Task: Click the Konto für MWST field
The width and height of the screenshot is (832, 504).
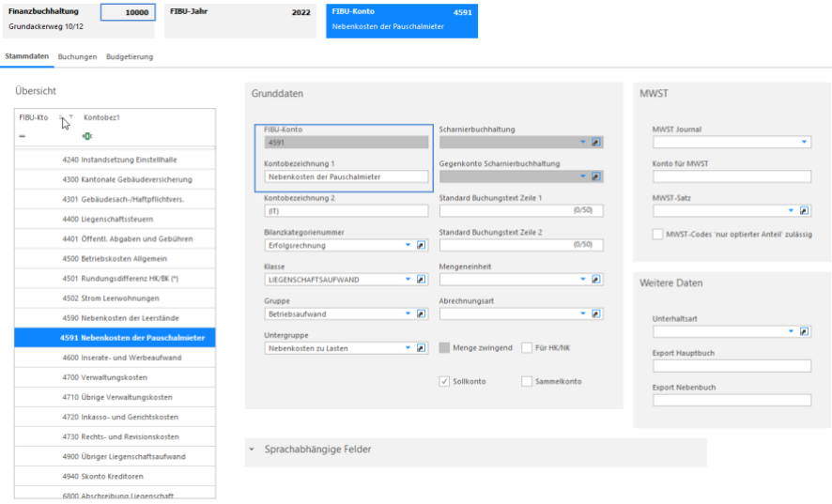Action: (732, 176)
